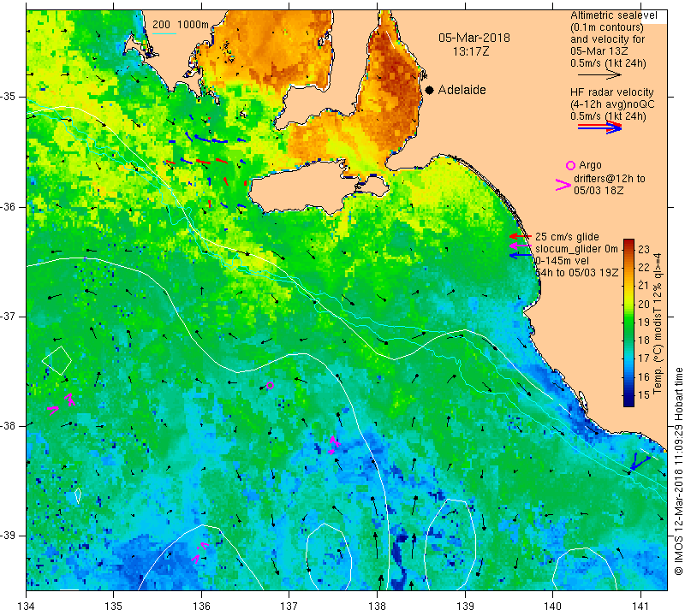Click the Argo float circle near 137E
The image size is (685, 616).
(x=270, y=386)
